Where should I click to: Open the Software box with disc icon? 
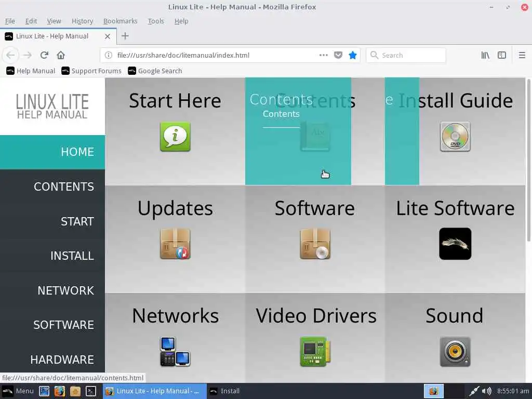point(315,244)
